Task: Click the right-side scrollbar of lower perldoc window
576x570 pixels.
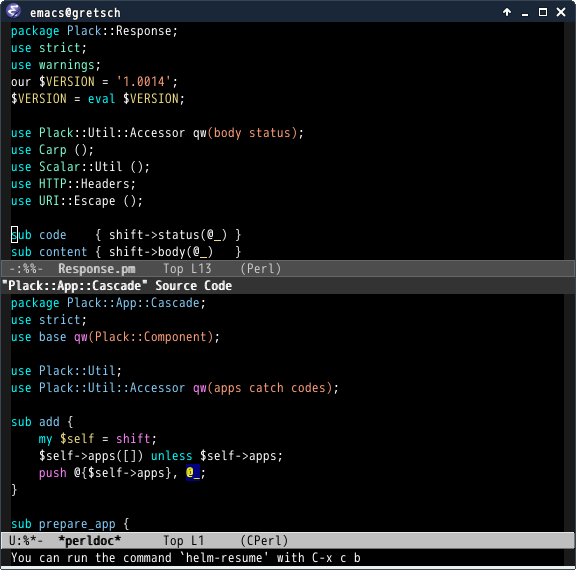Action: 569,413
